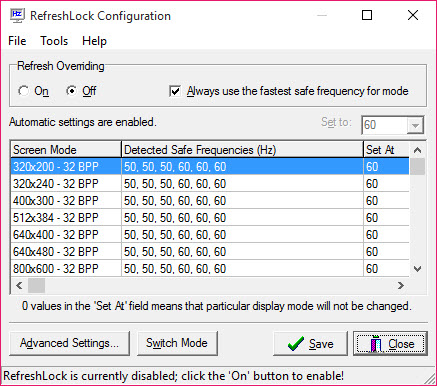This screenshot has width=437, height=386.
Task: Open the File menu
Action: (x=17, y=41)
